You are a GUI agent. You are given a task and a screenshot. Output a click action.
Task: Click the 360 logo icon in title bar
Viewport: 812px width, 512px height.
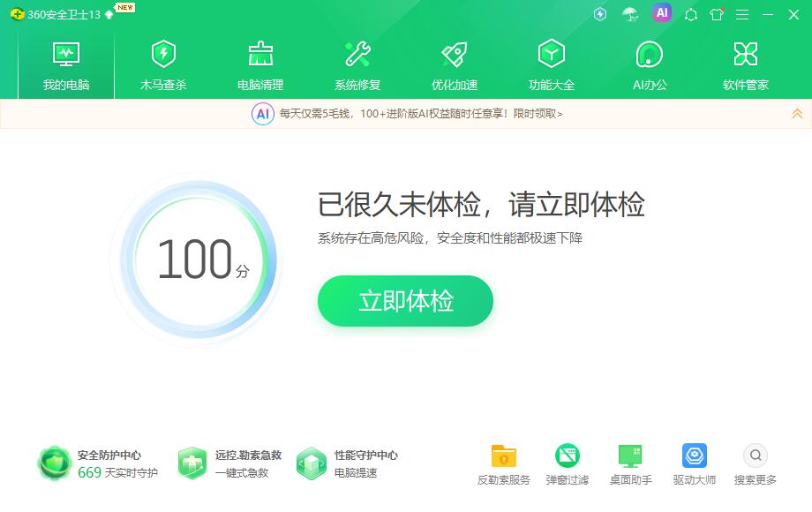pyautogui.click(x=17, y=14)
